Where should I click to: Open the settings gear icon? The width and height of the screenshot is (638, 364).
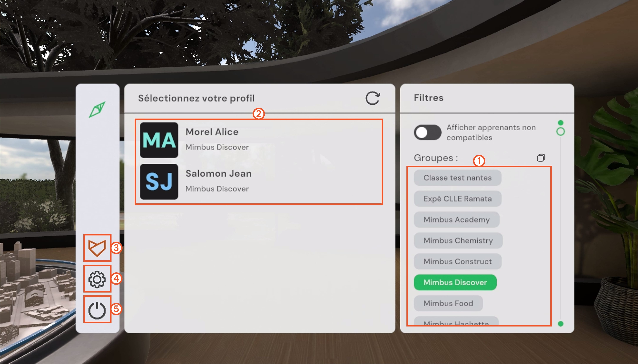97,279
